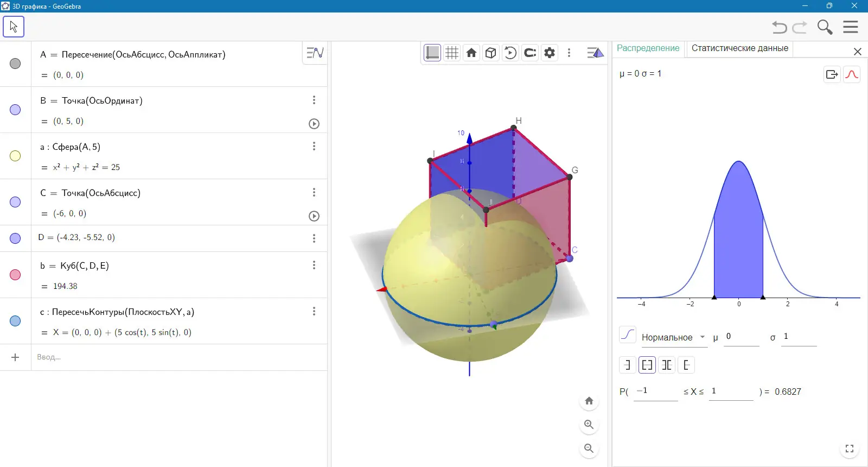The image size is (868, 467).
Task: Select point G in the 3D view
Action: point(570,177)
